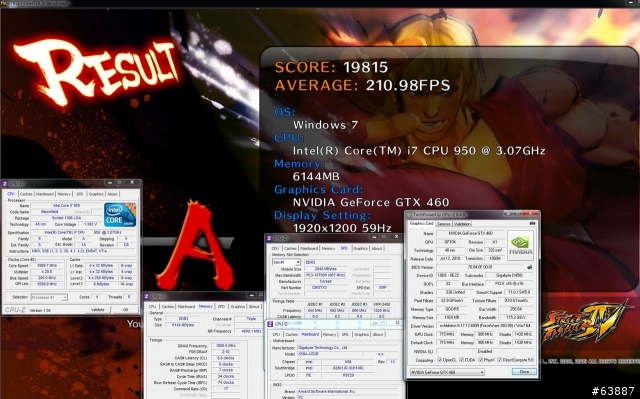The width and height of the screenshot is (640, 399).
Task: Click the Socket 1366 LGA package value
Action: (x=66, y=218)
